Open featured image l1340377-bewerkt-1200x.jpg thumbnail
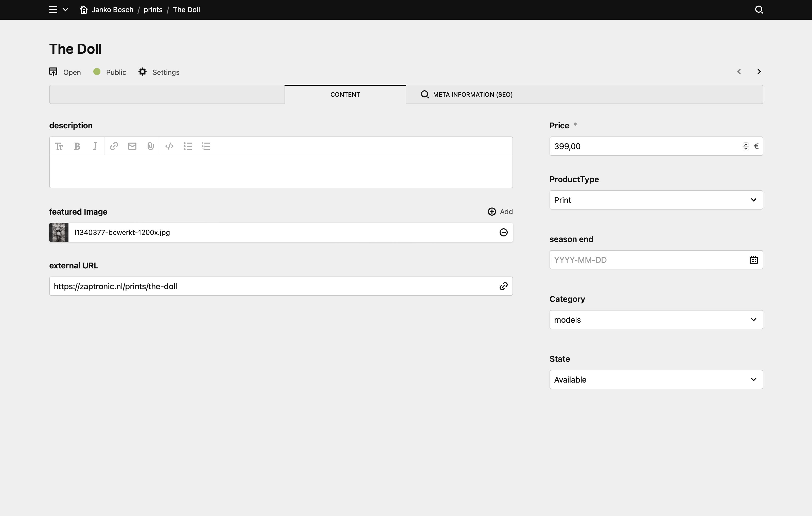 pos(59,232)
